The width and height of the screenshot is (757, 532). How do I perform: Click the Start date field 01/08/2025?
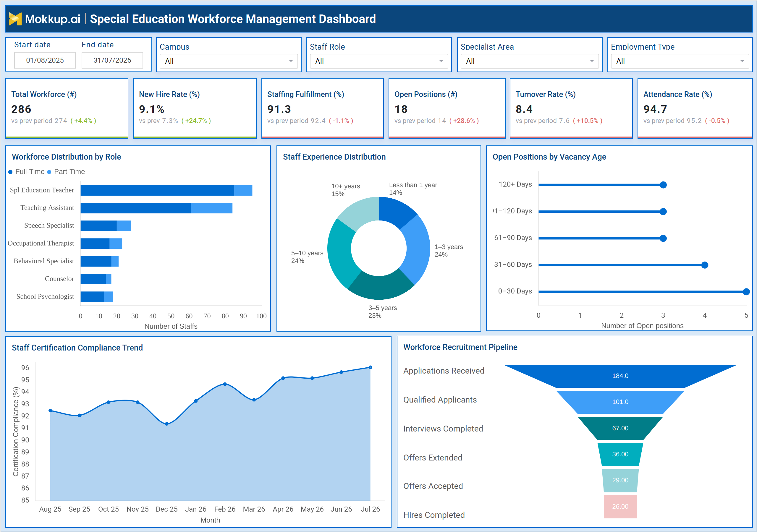45,60
